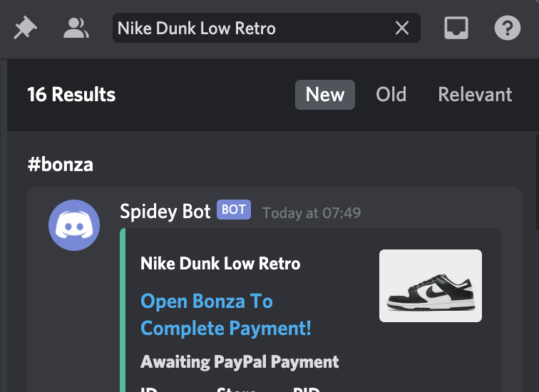This screenshot has height=392, width=539.
Task: Click embed title Nike Dunk Low Retro
Action: [x=220, y=264]
